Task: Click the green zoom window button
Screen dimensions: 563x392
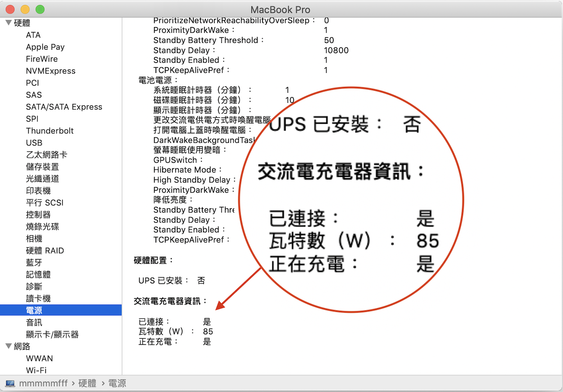Action: click(x=40, y=9)
